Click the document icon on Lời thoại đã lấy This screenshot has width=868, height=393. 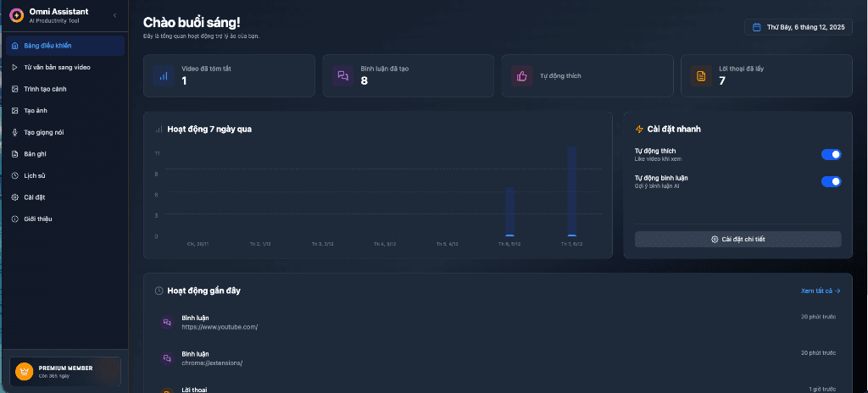coord(701,76)
